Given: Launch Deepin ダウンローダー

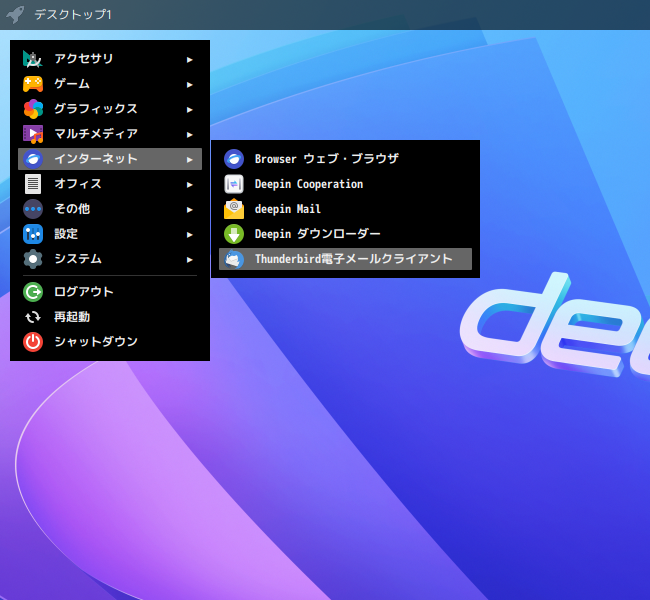Looking at the screenshot, I should pos(345,234).
